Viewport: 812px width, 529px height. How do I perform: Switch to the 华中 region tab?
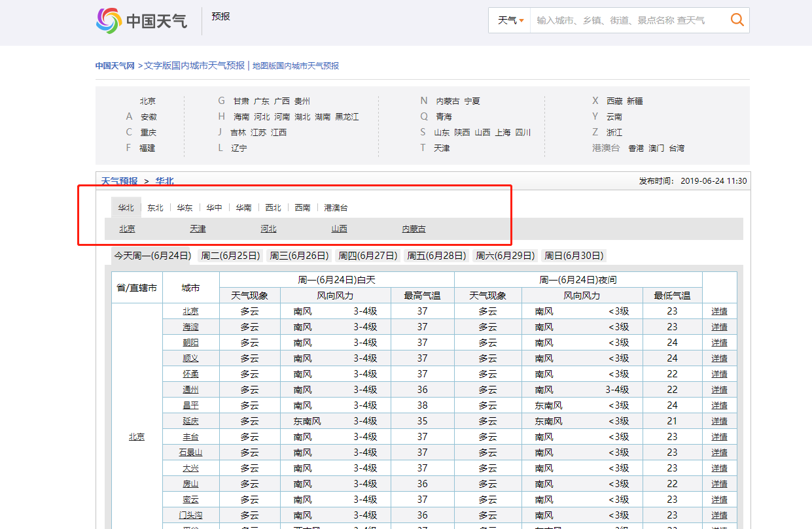(214, 208)
